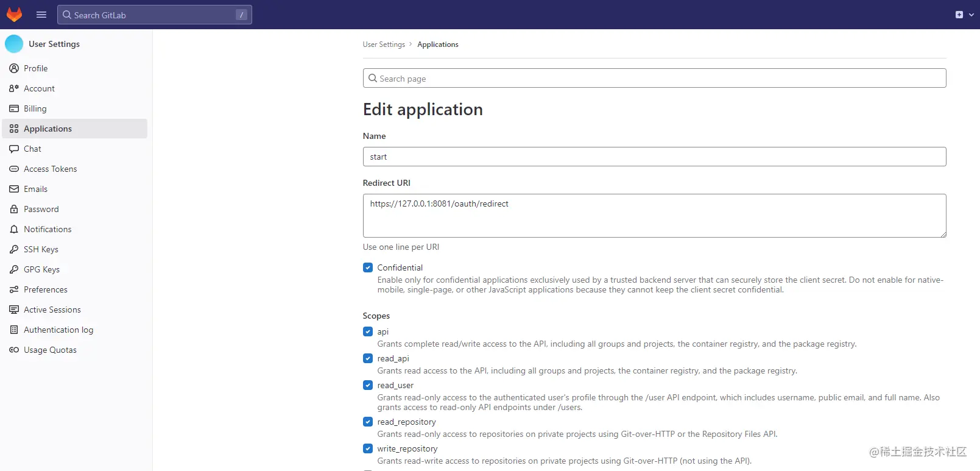Open Account settings
Image resolution: width=980 pixels, height=471 pixels.
tap(75, 88)
